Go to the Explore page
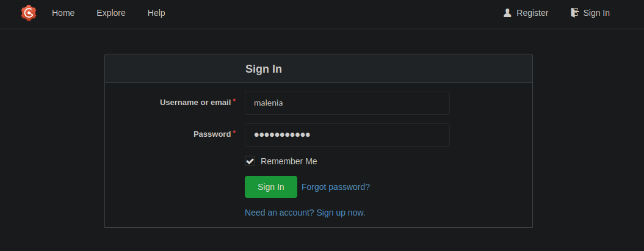This screenshot has width=644, height=251. tap(111, 13)
